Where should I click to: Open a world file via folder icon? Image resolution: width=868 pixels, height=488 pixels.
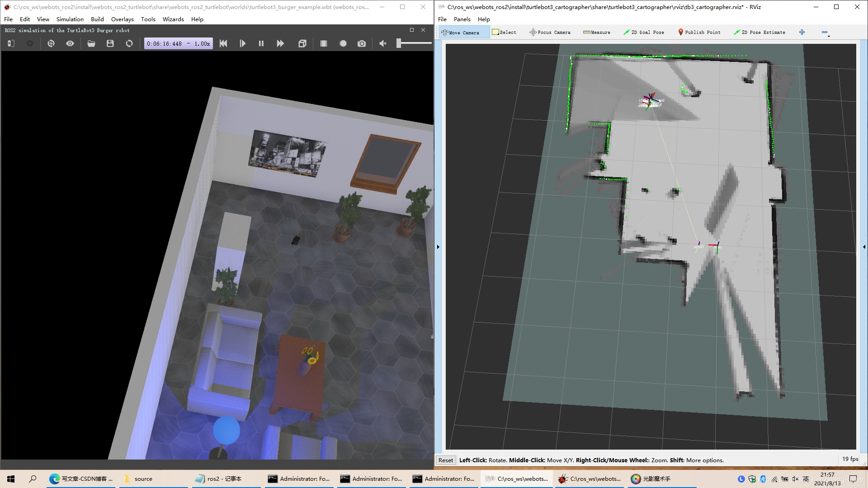[x=91, y=43]
